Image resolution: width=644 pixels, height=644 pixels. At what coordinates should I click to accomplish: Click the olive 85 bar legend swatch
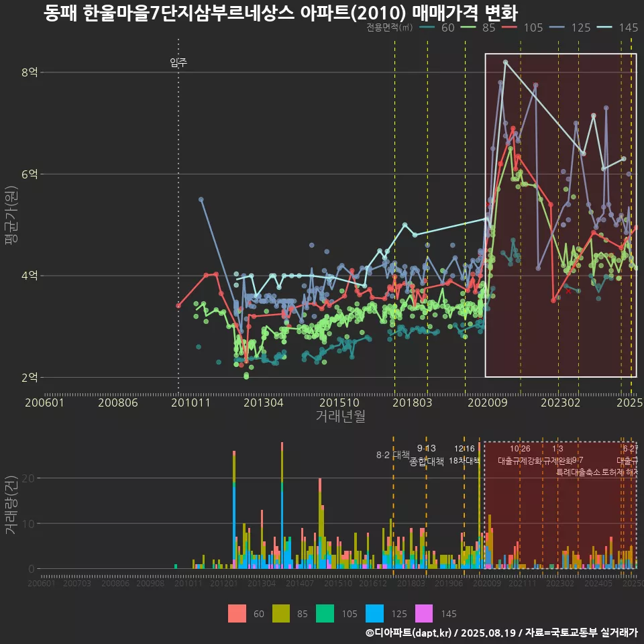tap(281, 614)
